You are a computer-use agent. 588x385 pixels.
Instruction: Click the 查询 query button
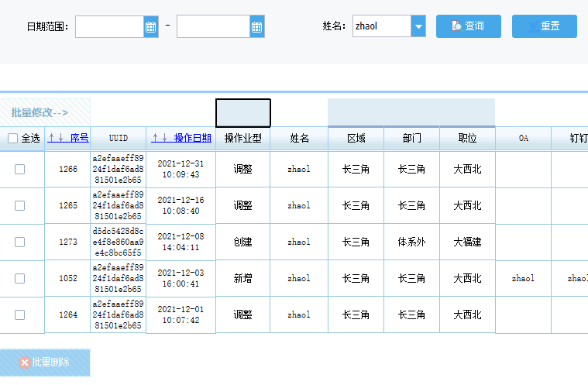coord(469,26)
